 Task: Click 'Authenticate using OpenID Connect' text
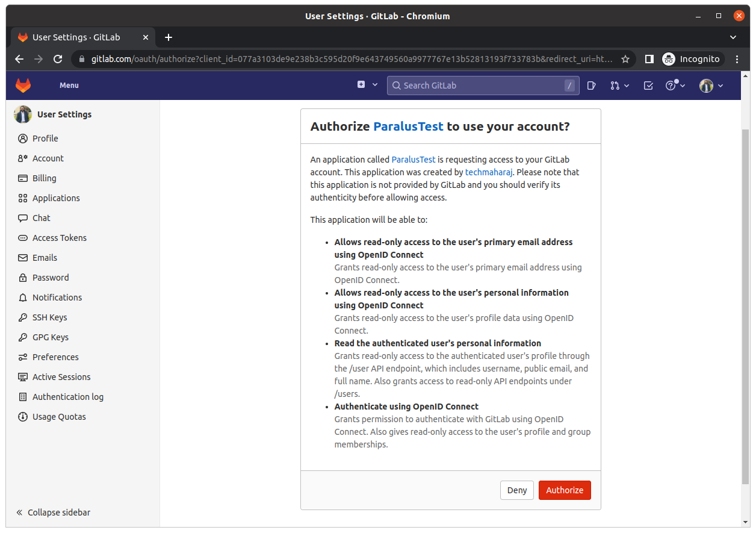[406, 407]
